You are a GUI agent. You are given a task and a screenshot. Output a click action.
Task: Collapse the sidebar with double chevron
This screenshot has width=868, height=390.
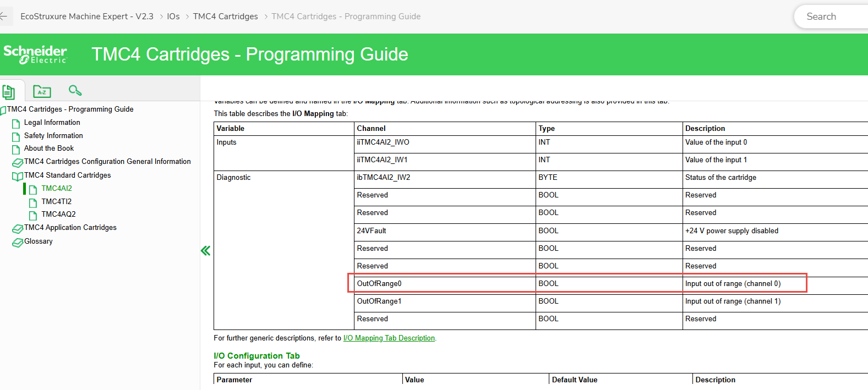click(x=205, y=251)
